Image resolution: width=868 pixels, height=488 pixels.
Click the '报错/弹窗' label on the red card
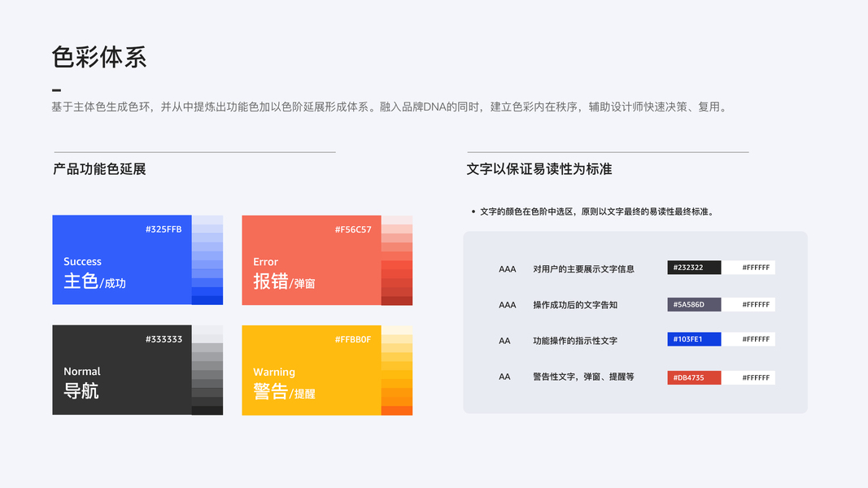284,281
